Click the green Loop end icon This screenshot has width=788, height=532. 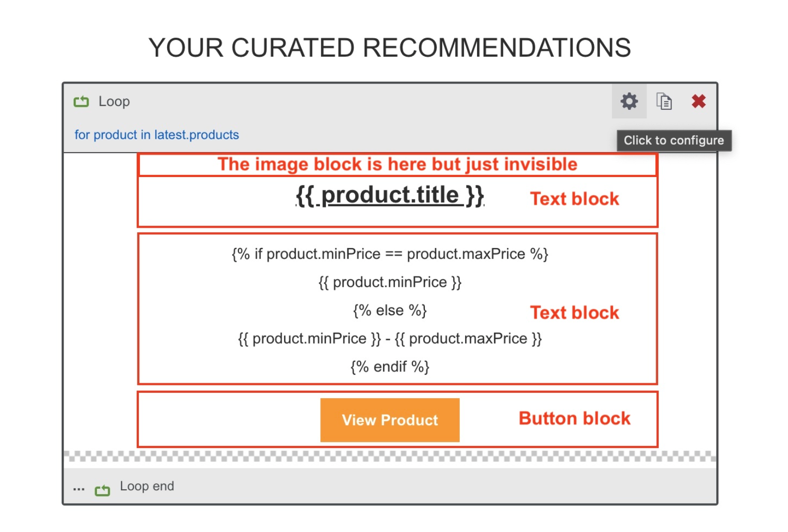coord(102,490)
